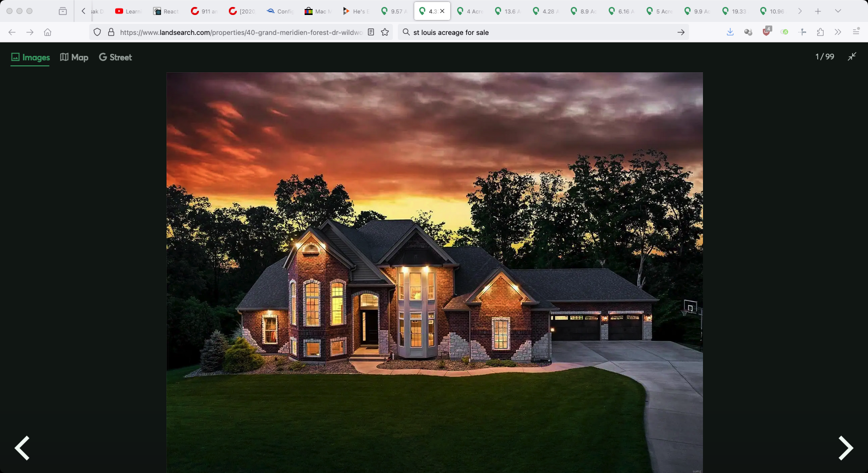
Task: Click the 1 / 99 image counter
Action: coord(825,57)
